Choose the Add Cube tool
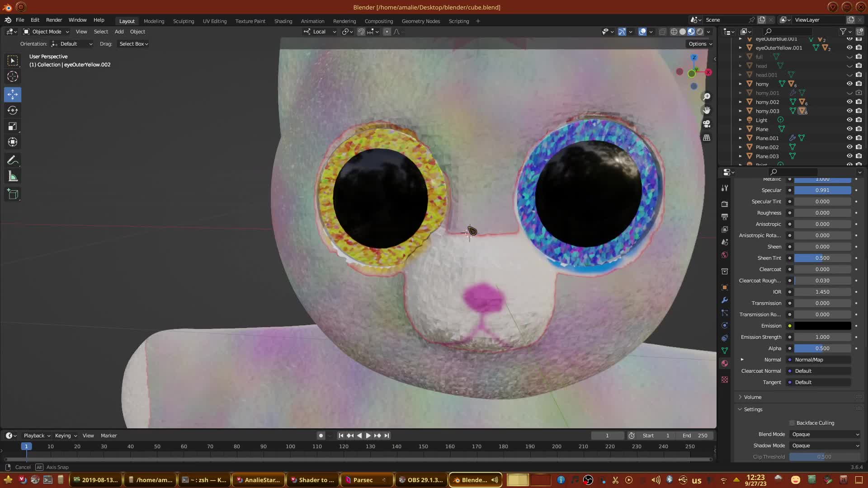 point(13,194)
